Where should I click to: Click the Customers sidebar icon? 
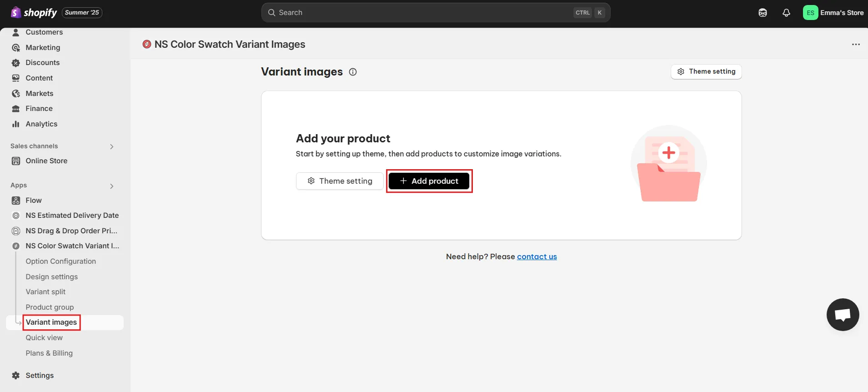pos(16,32)
